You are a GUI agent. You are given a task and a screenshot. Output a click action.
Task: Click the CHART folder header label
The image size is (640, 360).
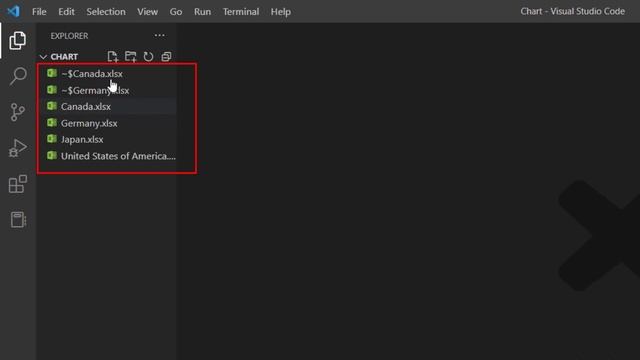click(x=64, y=57)
